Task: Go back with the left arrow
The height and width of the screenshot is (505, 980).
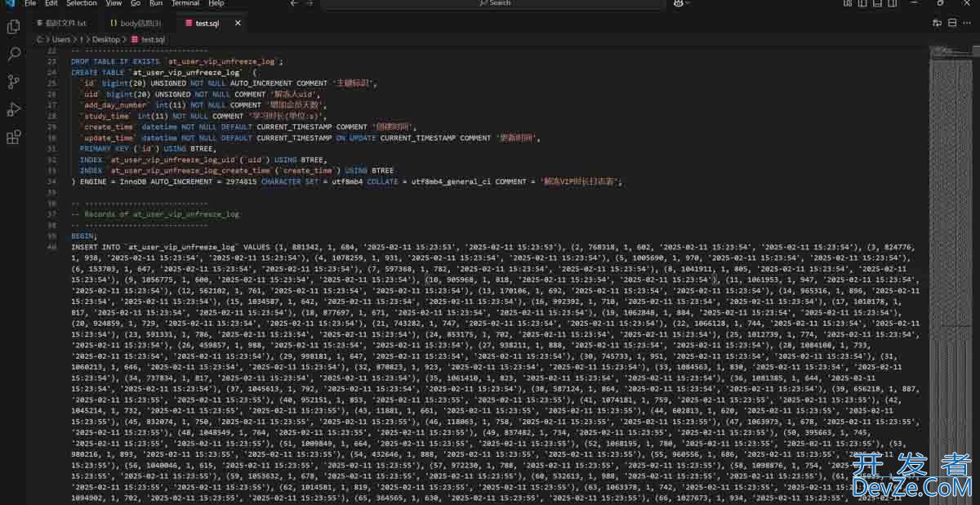Action: coord(294,3)
